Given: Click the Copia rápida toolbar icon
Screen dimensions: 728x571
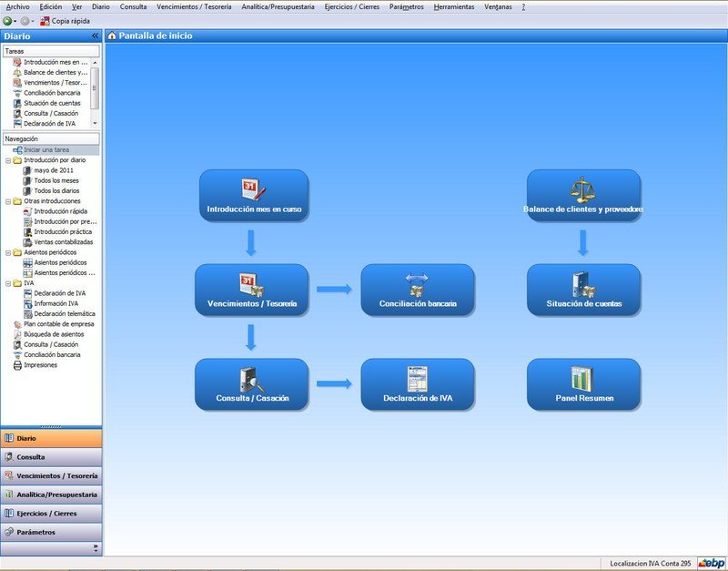Looking at the screenshot, I should tap(45, 20).
